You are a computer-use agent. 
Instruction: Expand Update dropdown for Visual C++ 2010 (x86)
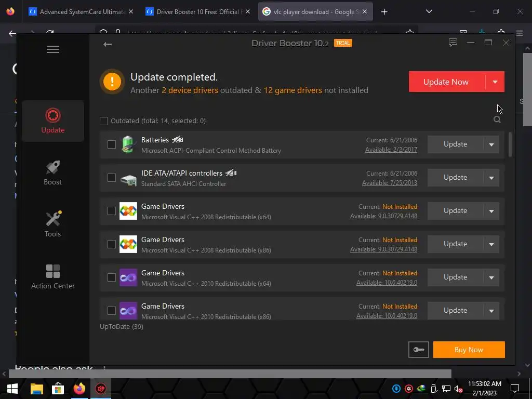[491, 311]
